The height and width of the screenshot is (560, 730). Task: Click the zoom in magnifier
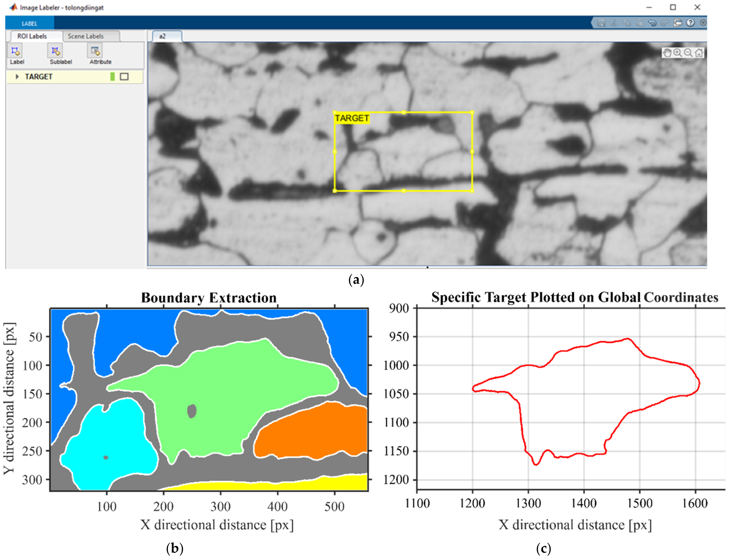(x=677, y=53)
